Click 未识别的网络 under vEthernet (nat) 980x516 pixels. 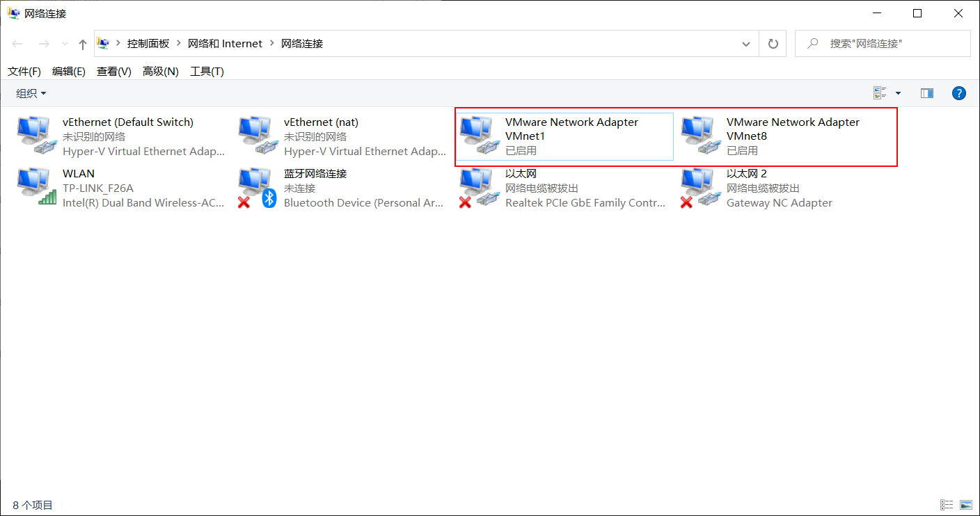315,137
